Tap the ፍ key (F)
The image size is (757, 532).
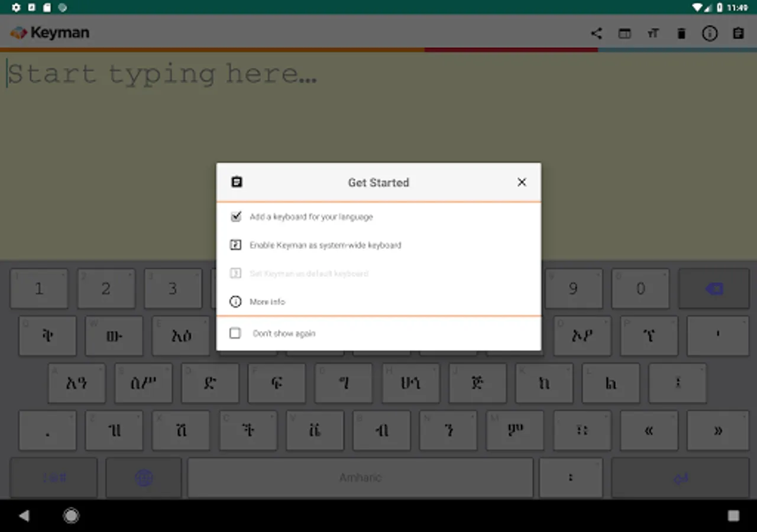(277, 383)
